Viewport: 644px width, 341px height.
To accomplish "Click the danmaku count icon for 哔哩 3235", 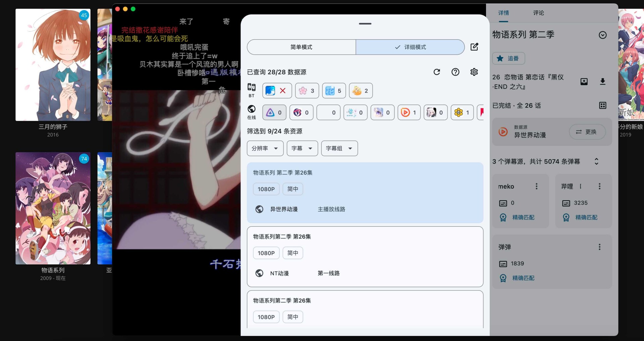I will [x=566, y=203].
